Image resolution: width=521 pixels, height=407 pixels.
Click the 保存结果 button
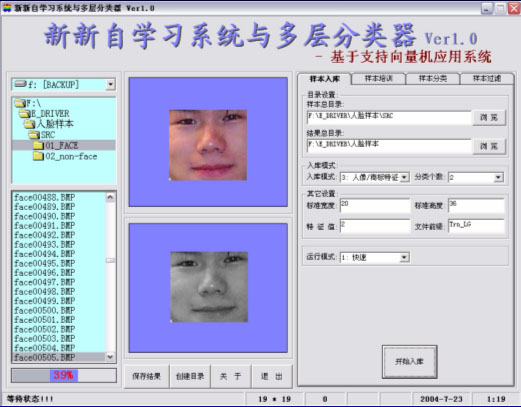[146, 376]
